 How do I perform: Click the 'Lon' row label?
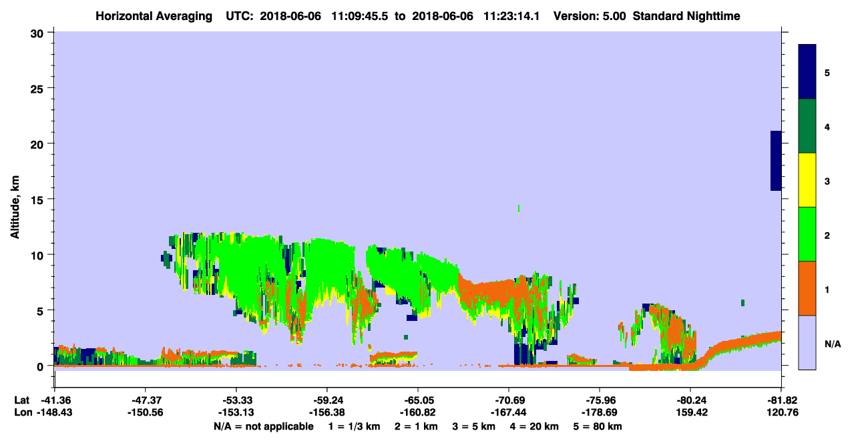(23, 413)
